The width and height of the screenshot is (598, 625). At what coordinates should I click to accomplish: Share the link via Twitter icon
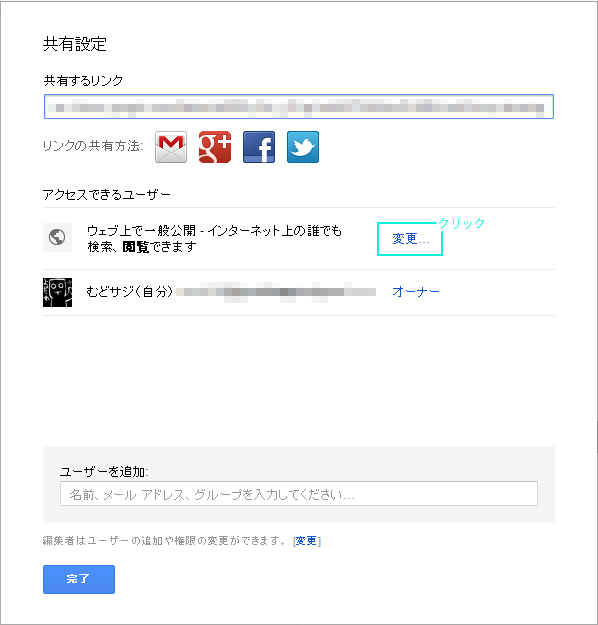pos(303,147)
